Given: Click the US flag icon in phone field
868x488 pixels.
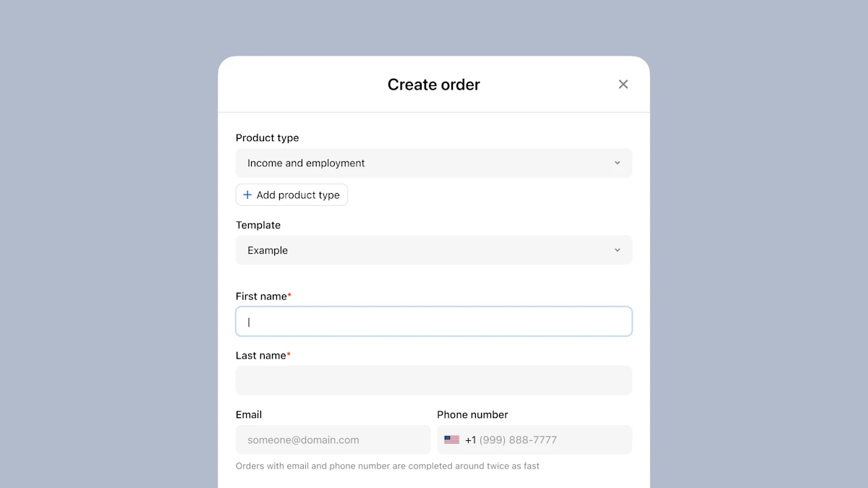Looking at the screenshot, I should 451,440.
